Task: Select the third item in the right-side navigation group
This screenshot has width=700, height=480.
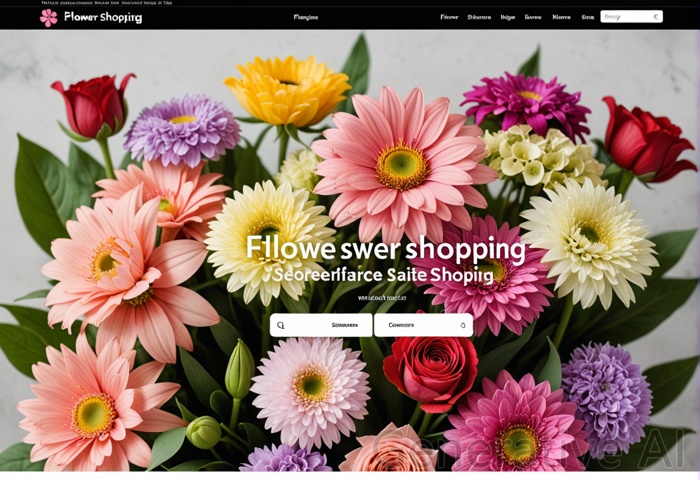Action: [508, 17]
